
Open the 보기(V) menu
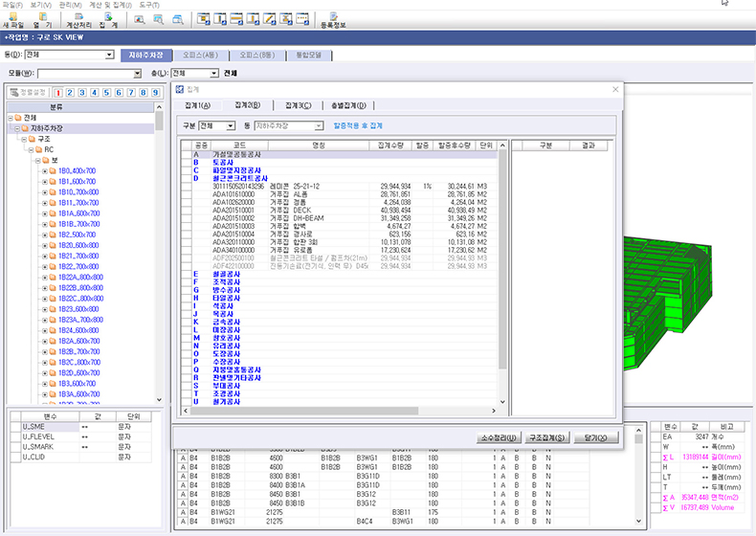(41, 5)
